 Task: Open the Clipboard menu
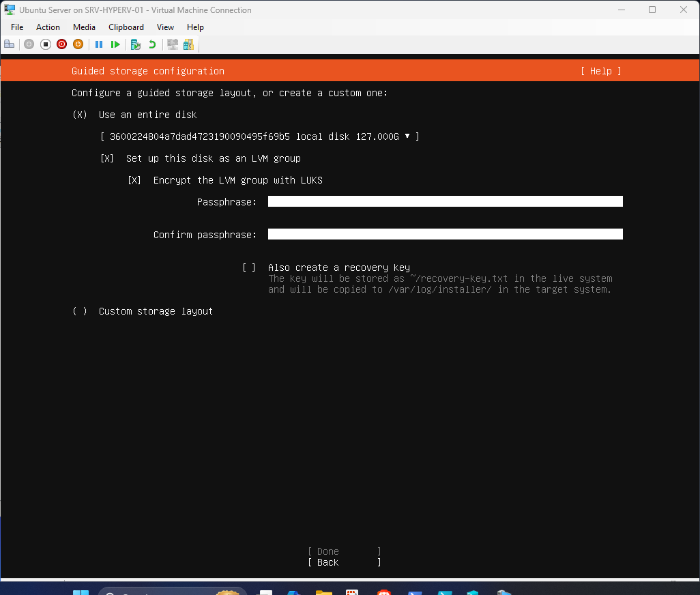coord(126,27)
